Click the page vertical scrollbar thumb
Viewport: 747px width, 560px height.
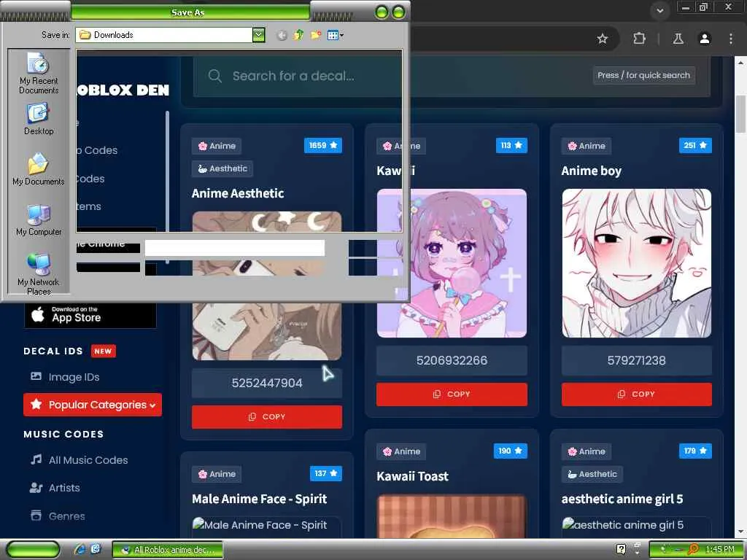coord(740,114)
